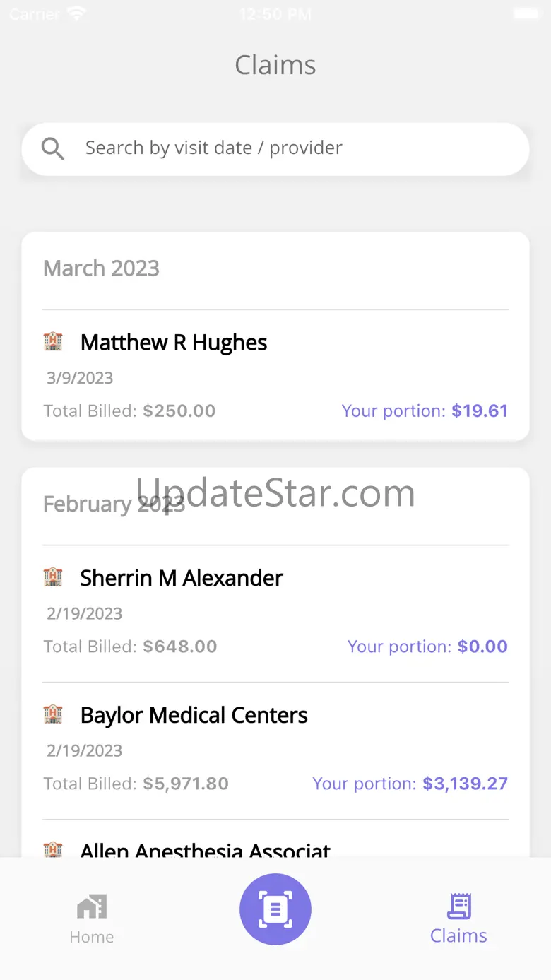Click hospital icon beside Matthew R Hughes
Image resolution: width=551 pixels, height=980 pixels.
click(53, 342)
